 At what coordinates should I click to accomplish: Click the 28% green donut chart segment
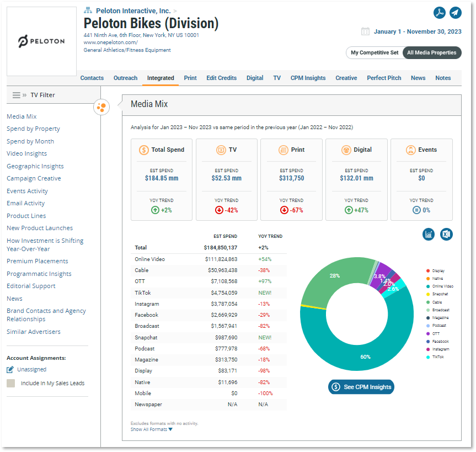click(x=335, y=276)
